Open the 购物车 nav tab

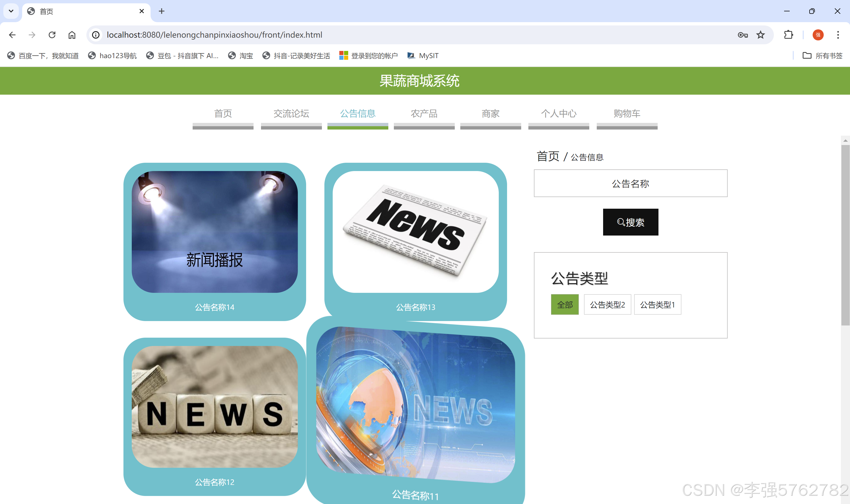tap(627, 113)
